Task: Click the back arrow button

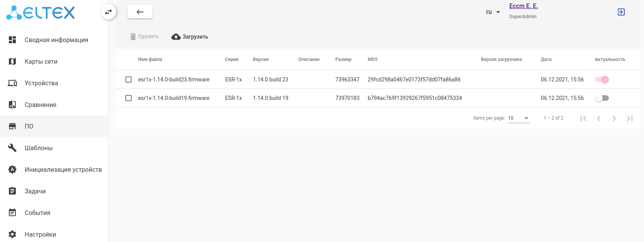Action: pos(140,12)
